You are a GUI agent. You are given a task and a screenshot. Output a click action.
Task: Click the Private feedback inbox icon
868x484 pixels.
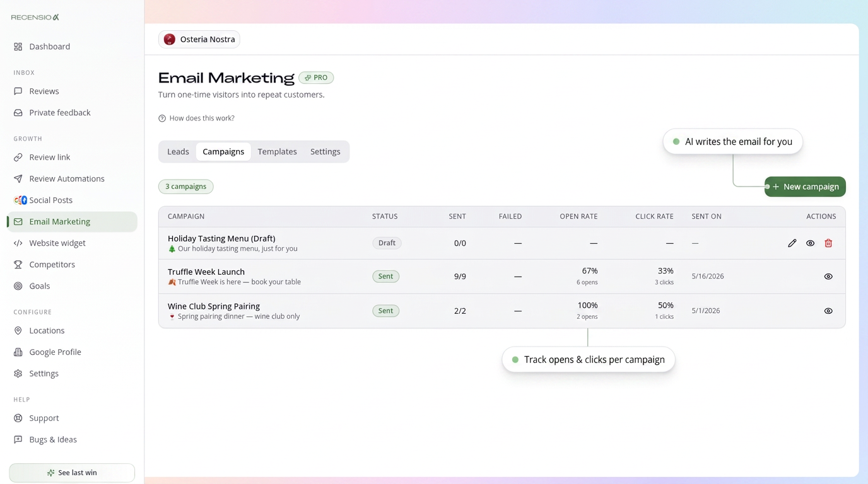tap(18, 113)
